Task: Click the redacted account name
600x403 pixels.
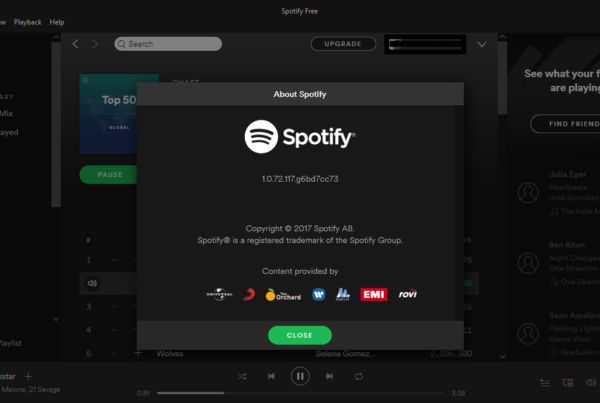Action: pos(425,44)
